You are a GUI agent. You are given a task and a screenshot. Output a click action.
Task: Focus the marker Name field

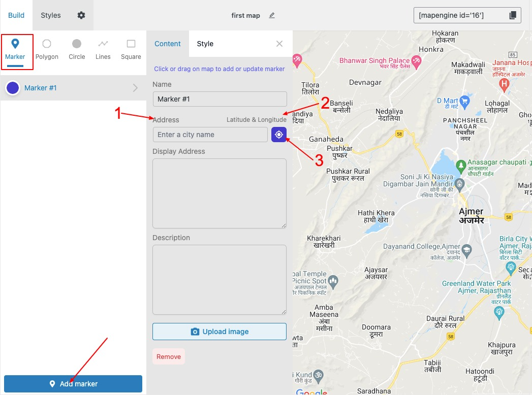tap(220, 99)
